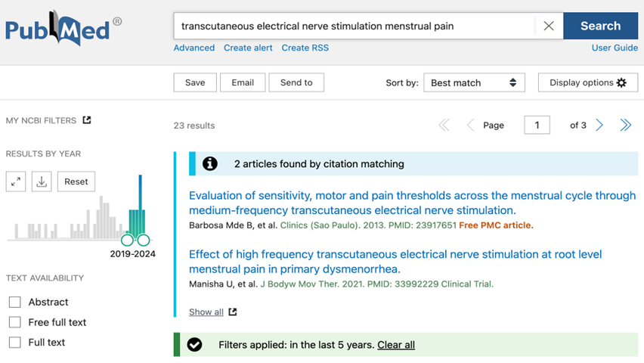This screenshot has width=644, height=363.
Task: Open the Send to menu
Action: pyautogui.click(x=296, y=82)
